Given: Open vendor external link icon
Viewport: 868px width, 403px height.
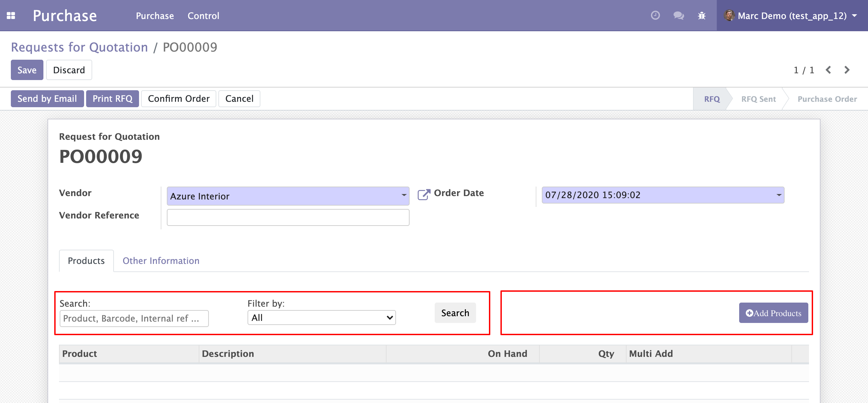Looking at the screenshot, I should pyautogui.click(x=423, y=194).
